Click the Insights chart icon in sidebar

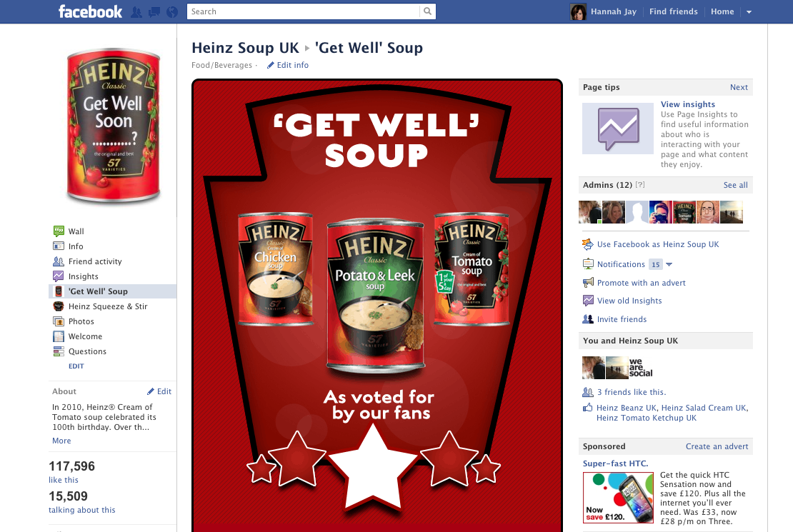59,276
